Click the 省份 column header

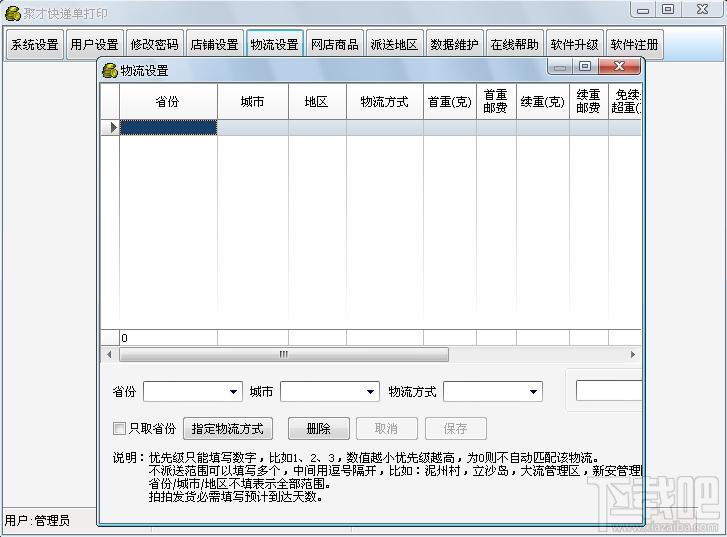coord(168,102)
